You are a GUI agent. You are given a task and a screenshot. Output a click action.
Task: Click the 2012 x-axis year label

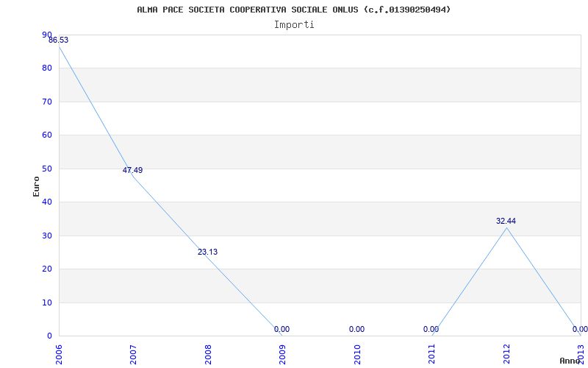click(x=506, y=355)
